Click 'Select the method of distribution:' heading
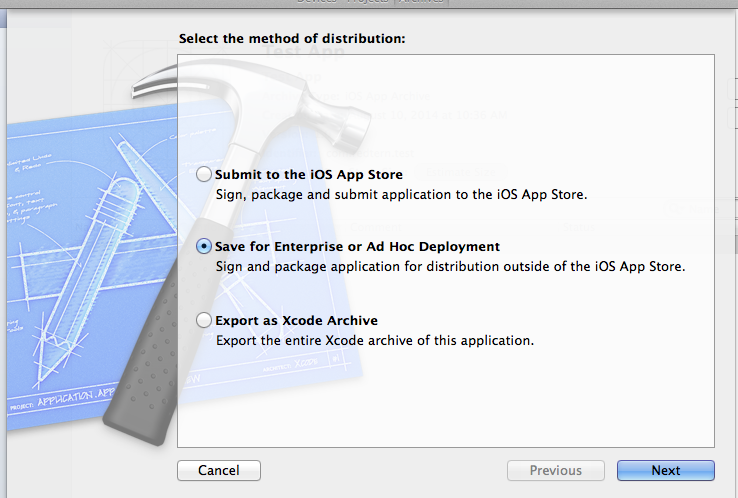This screenshot has width=738, height=498. click(292, 39)
